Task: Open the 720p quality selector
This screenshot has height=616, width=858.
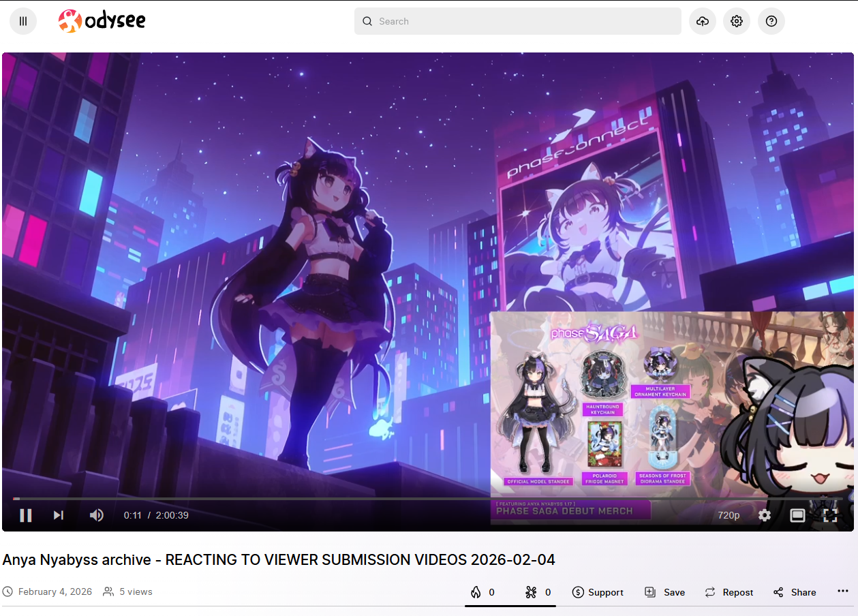Action: [x=729, y=515]
